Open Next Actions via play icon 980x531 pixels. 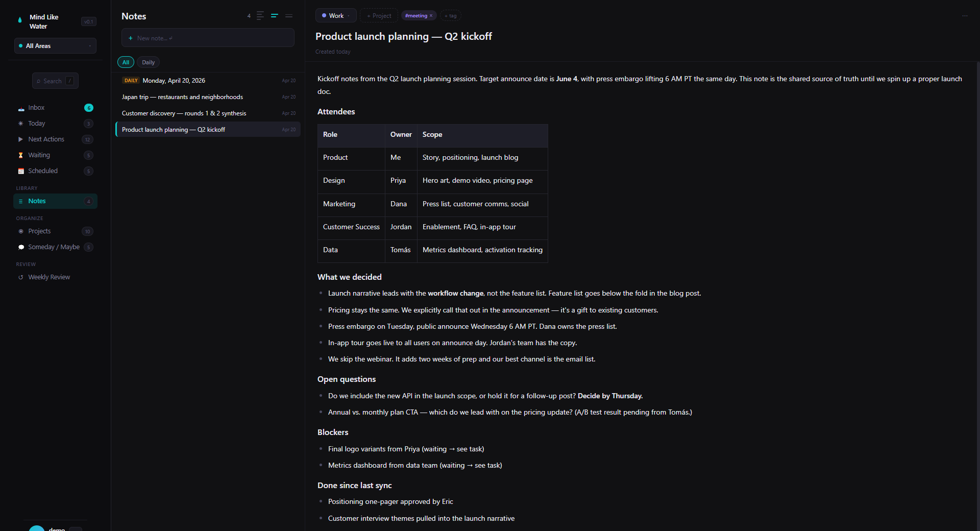point(21,139)
